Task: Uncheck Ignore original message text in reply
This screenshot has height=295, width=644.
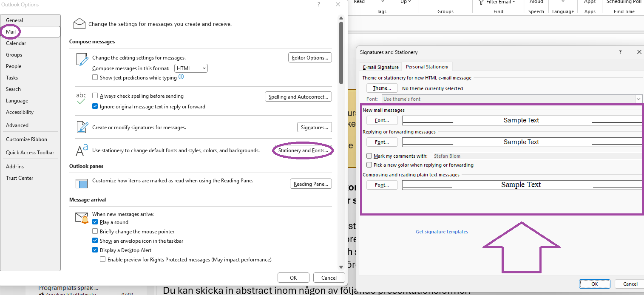Action: click(95, 107)
